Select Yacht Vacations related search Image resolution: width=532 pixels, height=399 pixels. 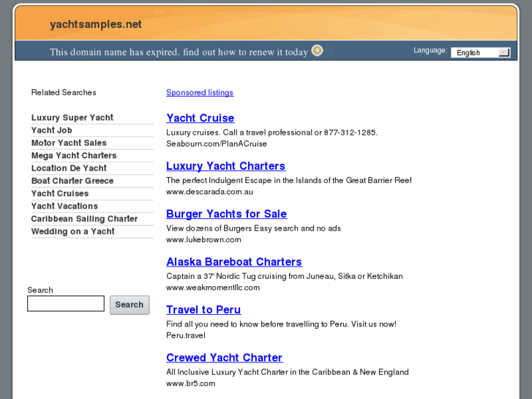(64, 206)
